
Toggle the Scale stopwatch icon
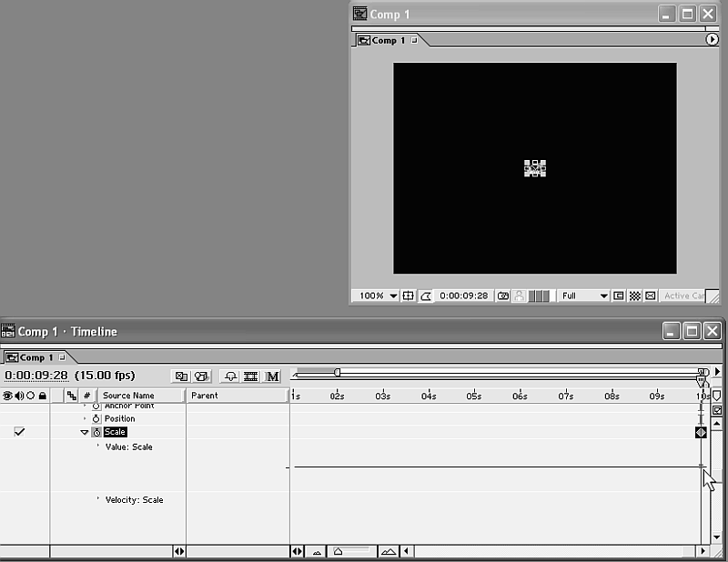coord(96,433)
